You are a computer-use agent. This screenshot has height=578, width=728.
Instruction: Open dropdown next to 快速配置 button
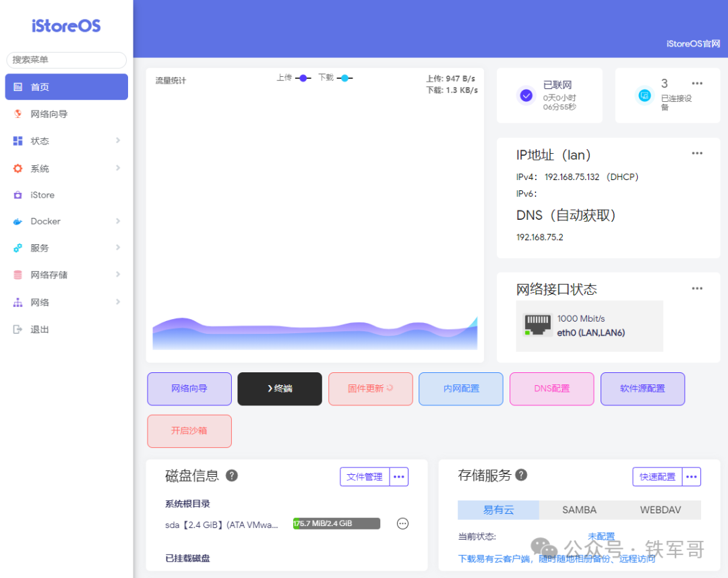692,477
